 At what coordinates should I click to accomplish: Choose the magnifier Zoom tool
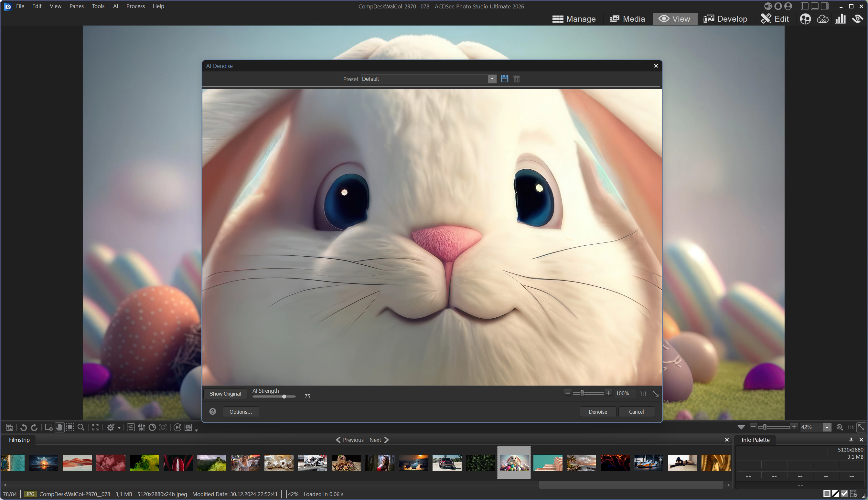click(81, 427)
